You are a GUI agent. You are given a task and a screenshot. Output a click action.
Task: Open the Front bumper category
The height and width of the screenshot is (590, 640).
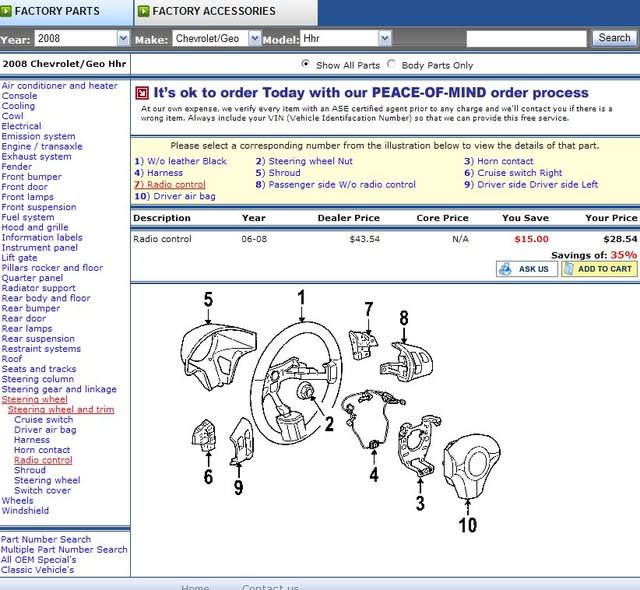click(31, 177)
